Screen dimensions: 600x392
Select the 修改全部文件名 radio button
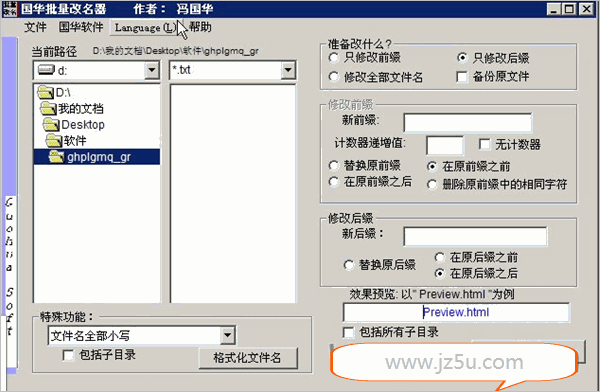pos(334,77)
